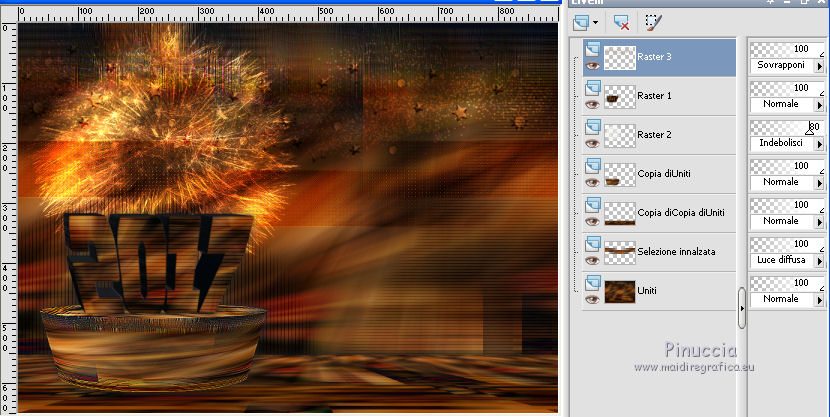830x417 pixels.
Task: Open the New Layer dropdown arrow
Action: [x=596, y=22]
